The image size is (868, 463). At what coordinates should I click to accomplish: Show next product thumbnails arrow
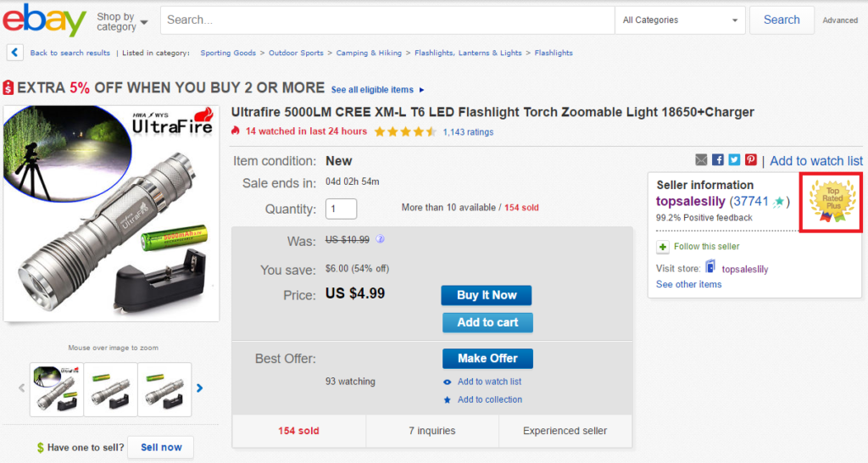pyautogui.click(x=200, y=388)
